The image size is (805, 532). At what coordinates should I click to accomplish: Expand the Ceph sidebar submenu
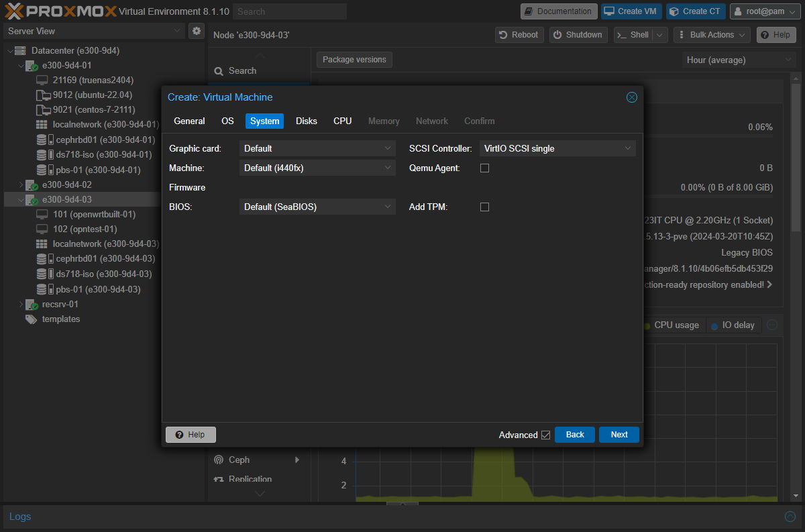[x=297, y=460]
